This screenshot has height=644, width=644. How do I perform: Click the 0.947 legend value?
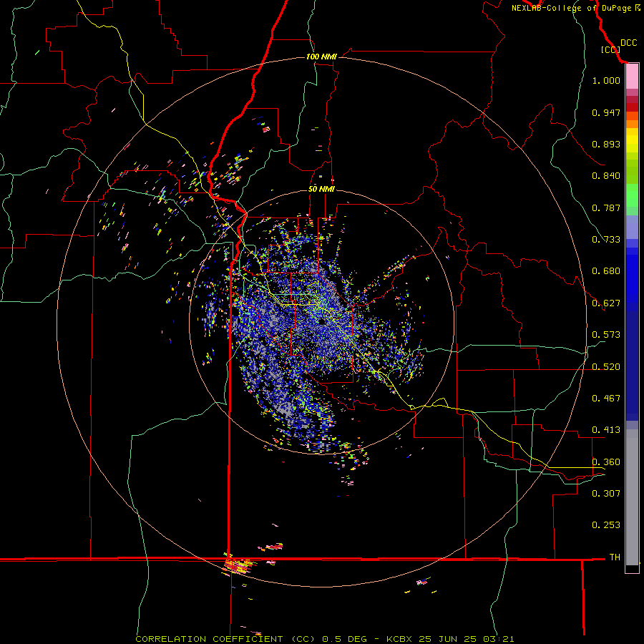(606, 112)
